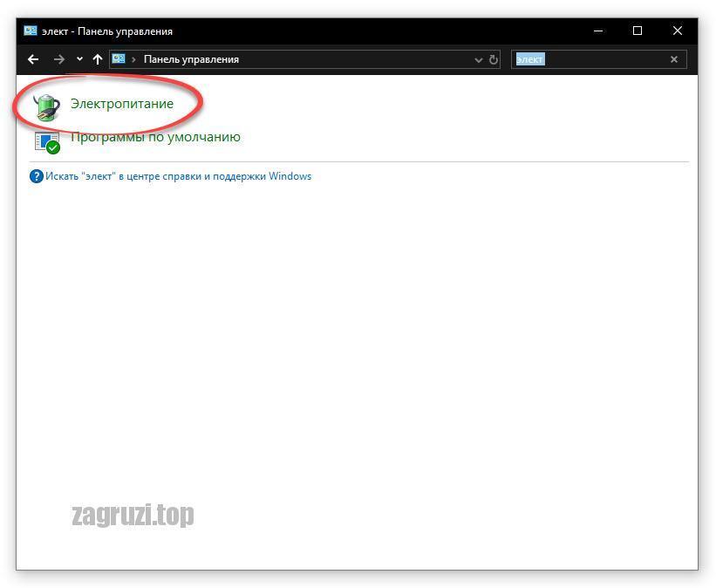Select the Панель управления breadcrumb
Image resolution: width=716 pixels, height=588 pixels.
(191, 59)
